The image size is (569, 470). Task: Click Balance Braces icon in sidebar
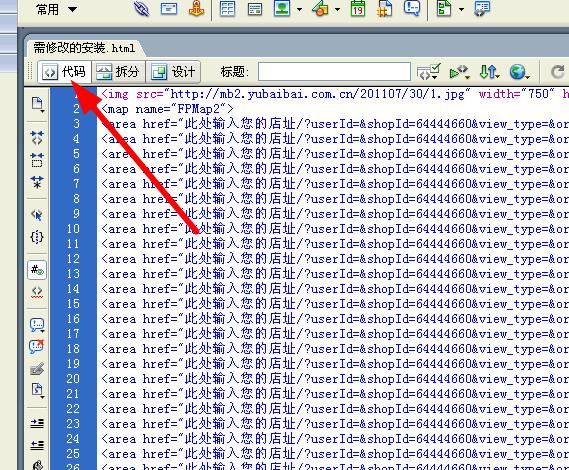(37, 237)
